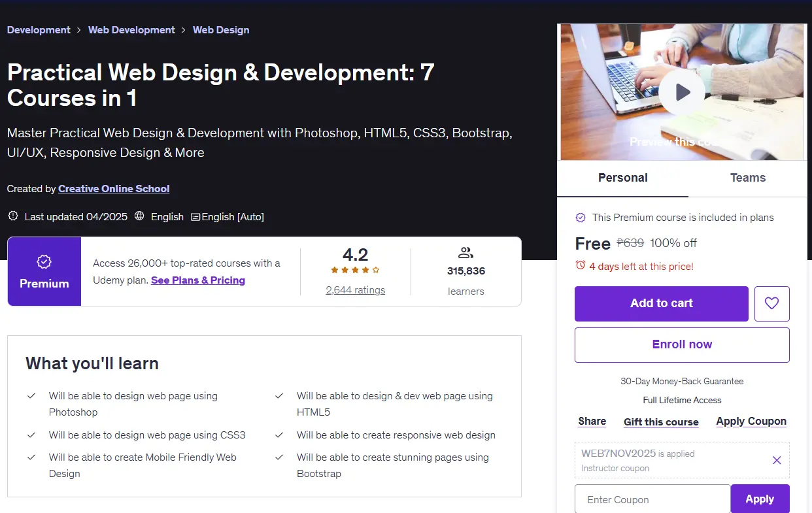Click the '100% off' discount text
This screenshot has height=513, width=812.
tap(673, 243)
